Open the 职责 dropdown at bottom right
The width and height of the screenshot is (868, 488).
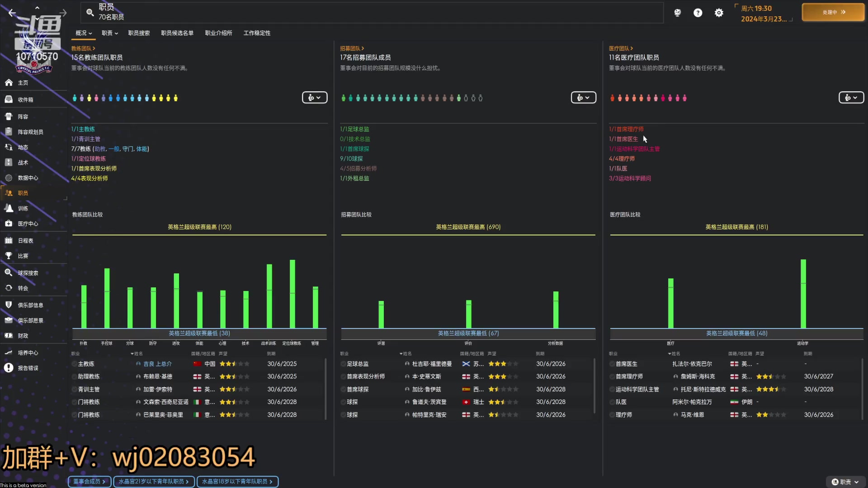[845, 482]
